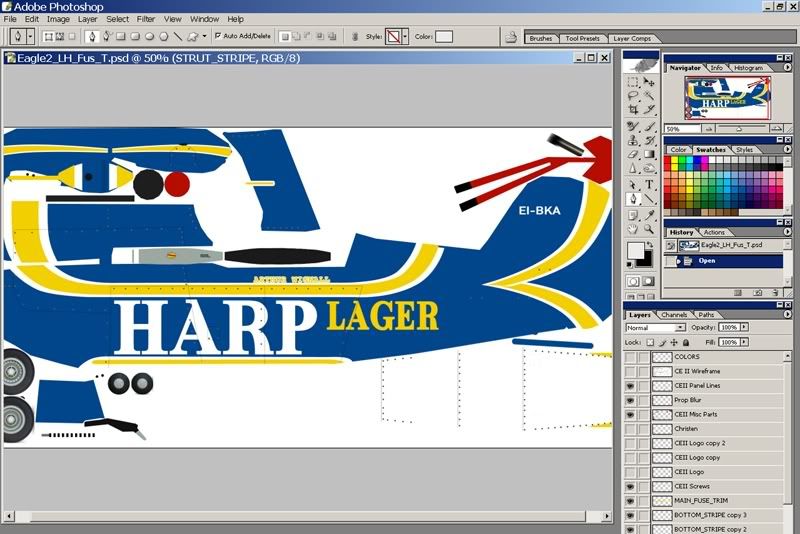800x534 pixels.
Task: Show the Christen layer visibility box
Action: pos(630,428)
